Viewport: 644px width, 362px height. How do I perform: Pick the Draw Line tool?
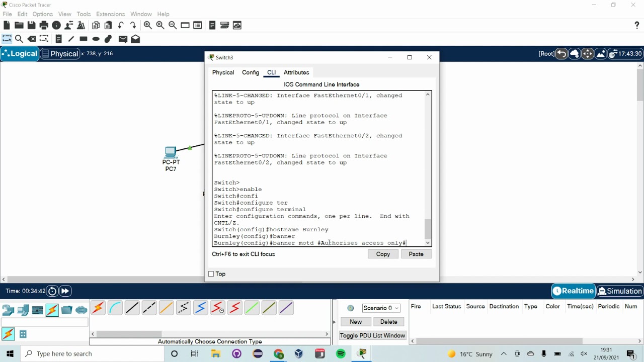coord(71,39)
